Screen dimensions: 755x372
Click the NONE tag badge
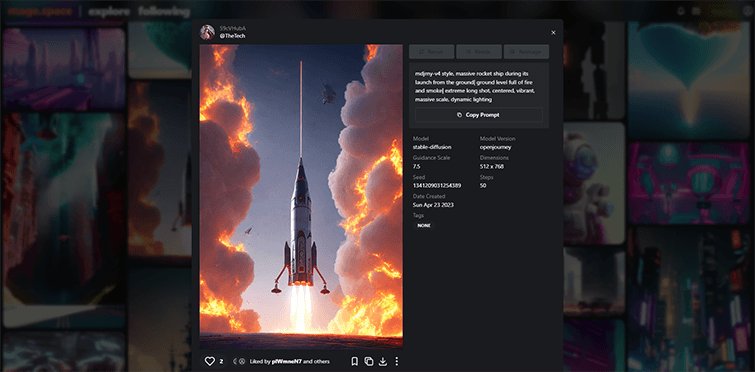coord(424,225)
